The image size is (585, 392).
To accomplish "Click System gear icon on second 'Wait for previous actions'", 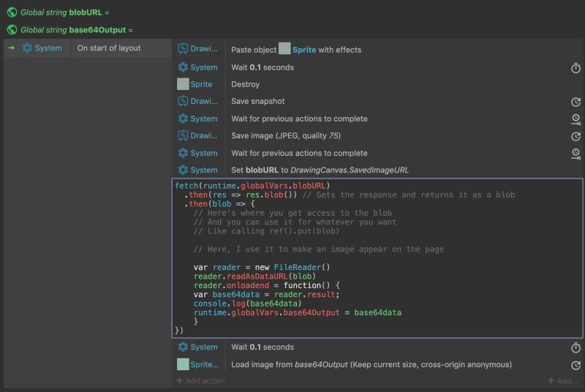I will tap(183, 153).
